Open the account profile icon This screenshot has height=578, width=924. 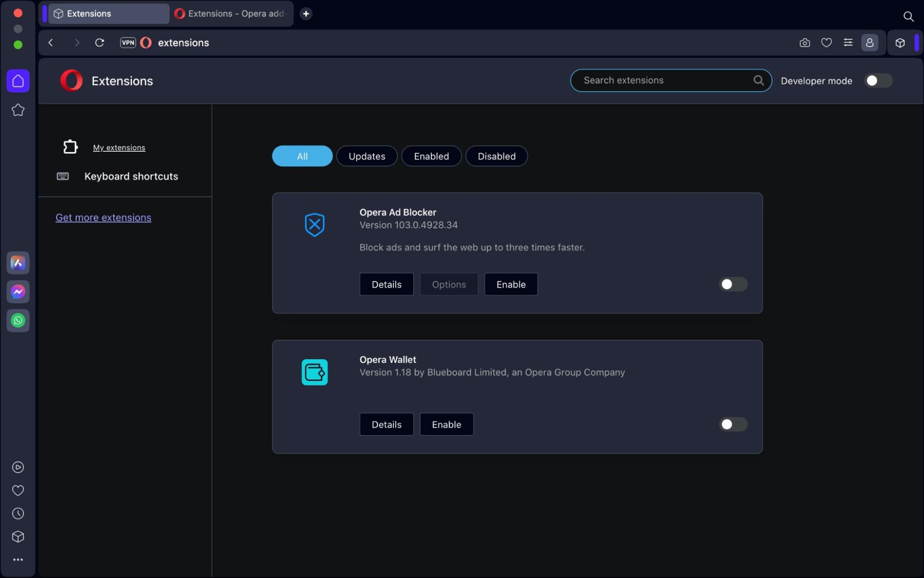pos(869,43)
